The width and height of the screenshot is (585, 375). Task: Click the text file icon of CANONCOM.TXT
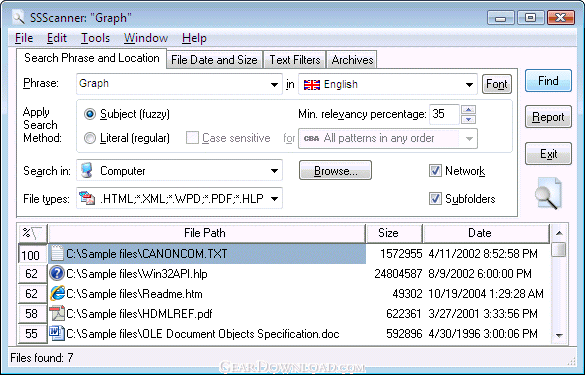pyautogui.click(x=57, y=253)
